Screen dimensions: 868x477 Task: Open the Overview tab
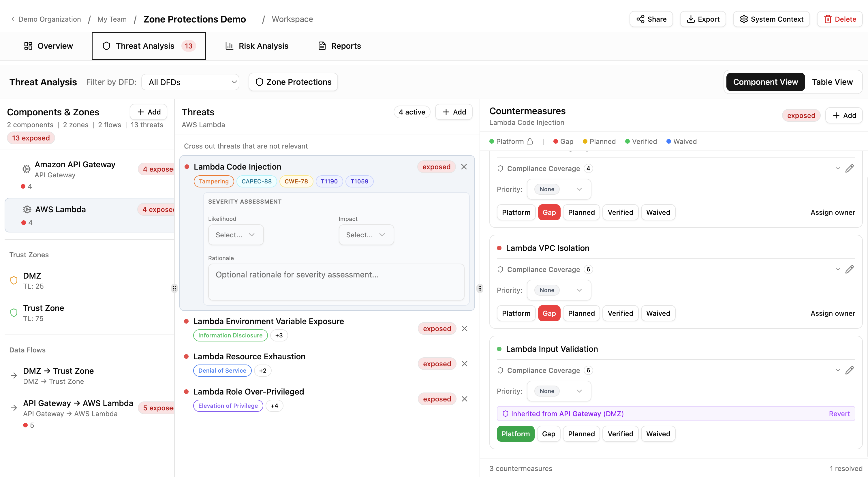click(x=48, y=46)
